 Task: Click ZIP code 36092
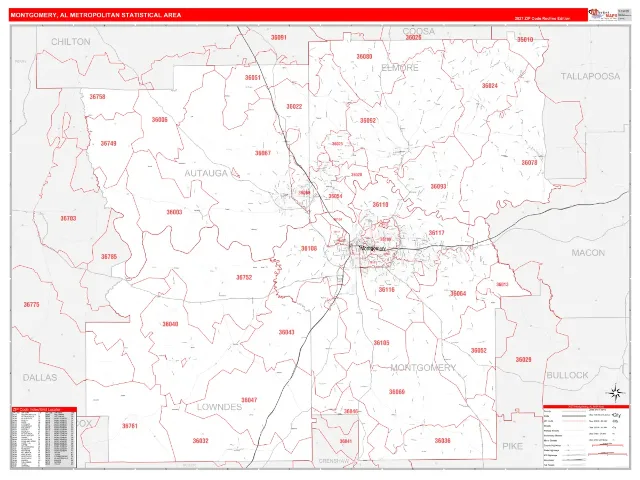click(x=368, y=120)
